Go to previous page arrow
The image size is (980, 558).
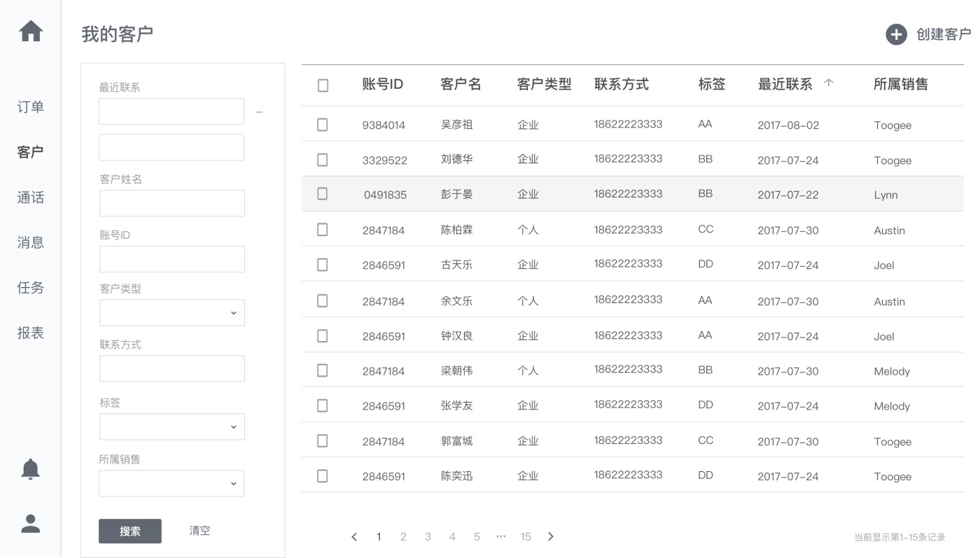tap(354, 537)
